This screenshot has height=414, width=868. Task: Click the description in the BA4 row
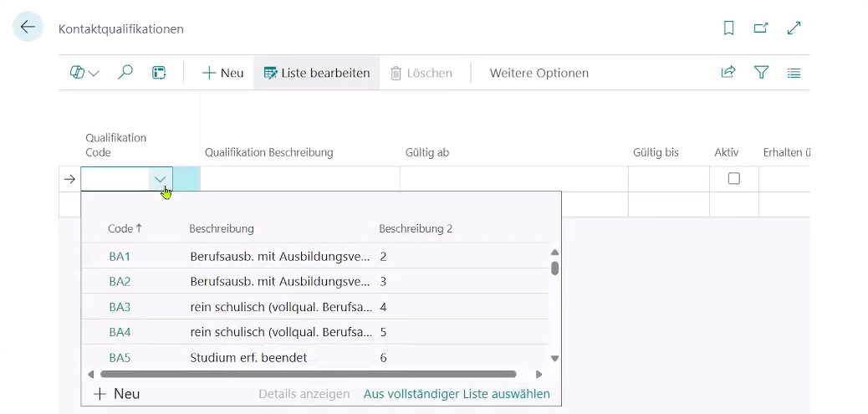281,333
